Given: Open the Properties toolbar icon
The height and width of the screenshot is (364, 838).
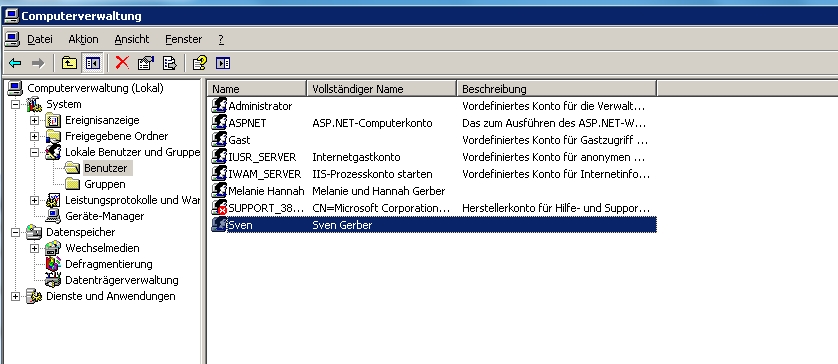Looking at the screenshot, I should coord(145,63).
